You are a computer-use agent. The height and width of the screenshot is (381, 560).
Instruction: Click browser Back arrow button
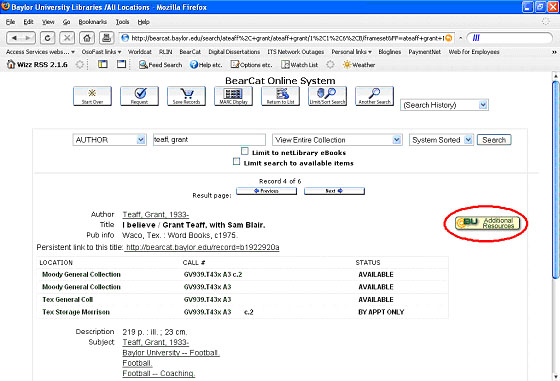pyautogui.click(x=15, y=37)
